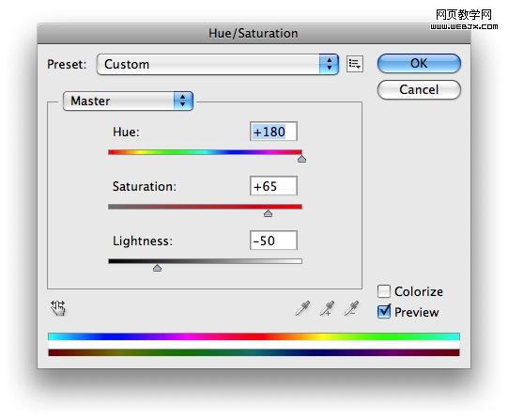Open the Master channel dropdown
508x420 pixels.
pyautogui.click(x=128, y=101)
